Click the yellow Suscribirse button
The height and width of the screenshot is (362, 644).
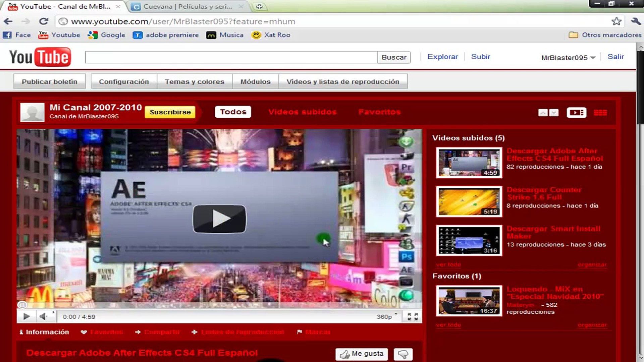click(x=170, y=112)
